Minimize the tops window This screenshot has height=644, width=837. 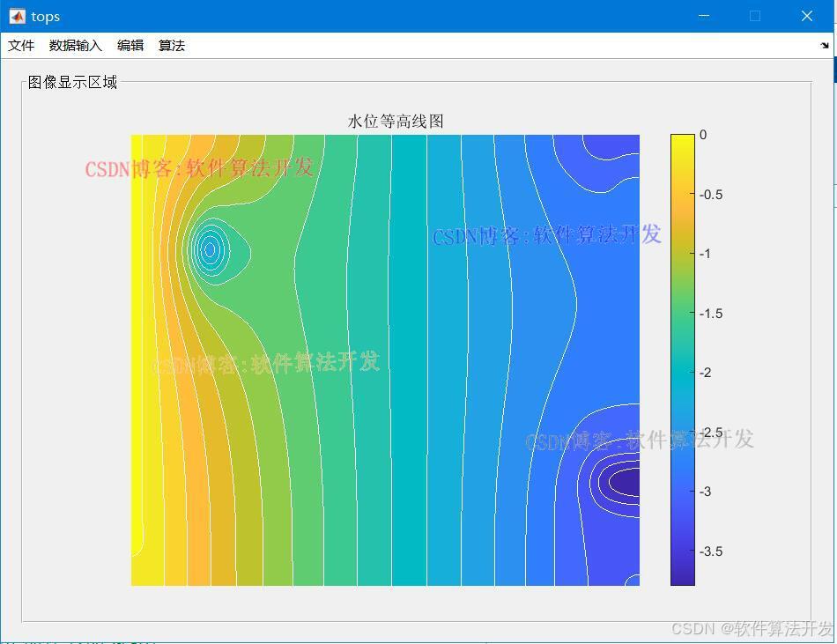(x=704, y=16)
